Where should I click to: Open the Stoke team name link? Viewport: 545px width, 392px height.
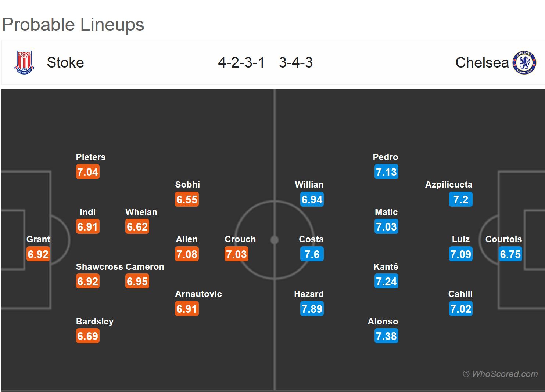pos(65,63)
